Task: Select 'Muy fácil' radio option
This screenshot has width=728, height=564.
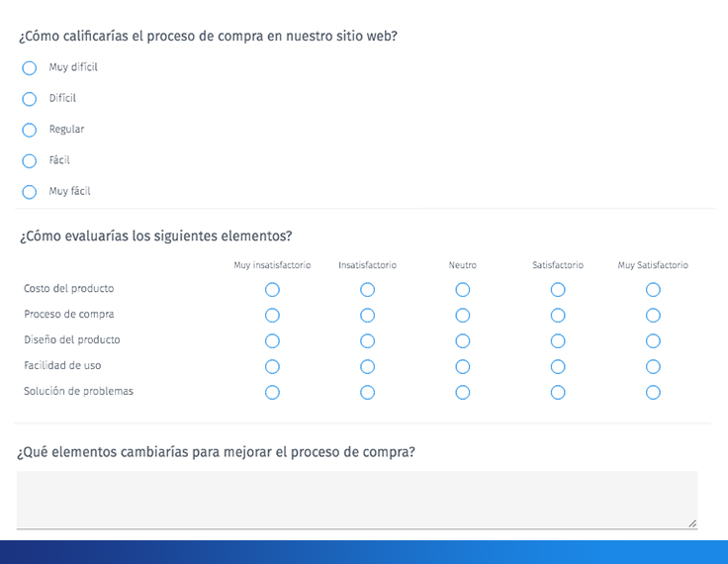Action: click(30, 192)
